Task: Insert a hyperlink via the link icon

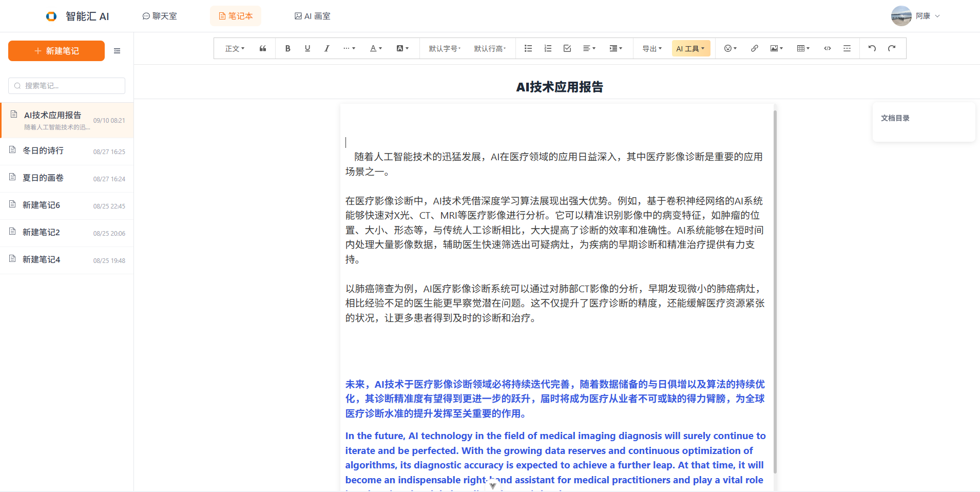Action: 754,48
